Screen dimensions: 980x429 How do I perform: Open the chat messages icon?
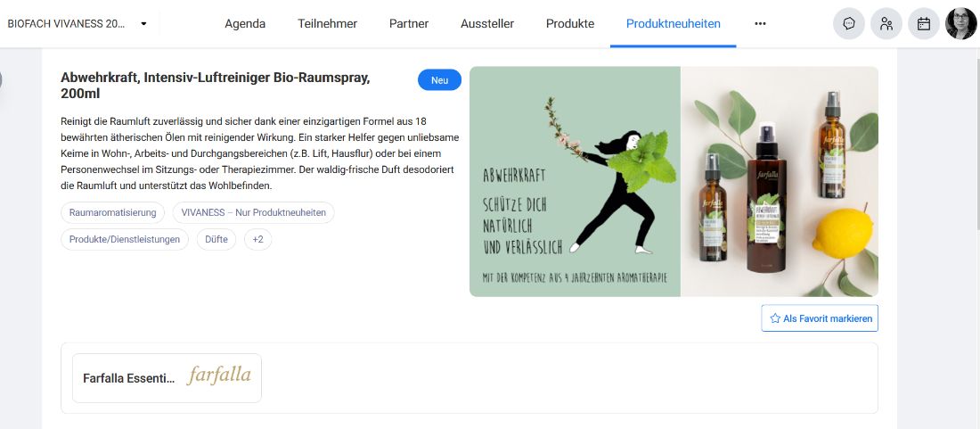(x=849, y=24)
